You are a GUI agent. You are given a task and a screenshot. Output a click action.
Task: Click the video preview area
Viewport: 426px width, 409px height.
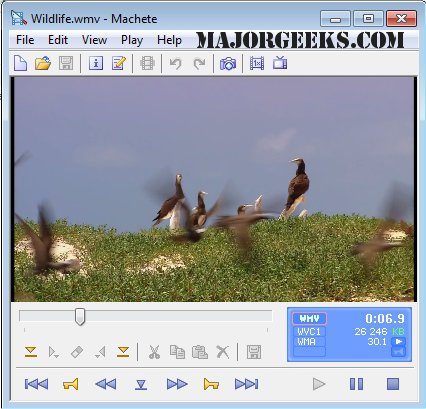tap(214, 189)
